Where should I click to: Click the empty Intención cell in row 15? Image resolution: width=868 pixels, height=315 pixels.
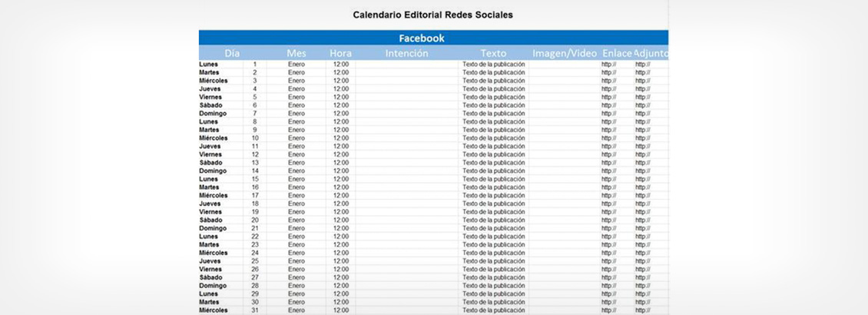(407, 179)
